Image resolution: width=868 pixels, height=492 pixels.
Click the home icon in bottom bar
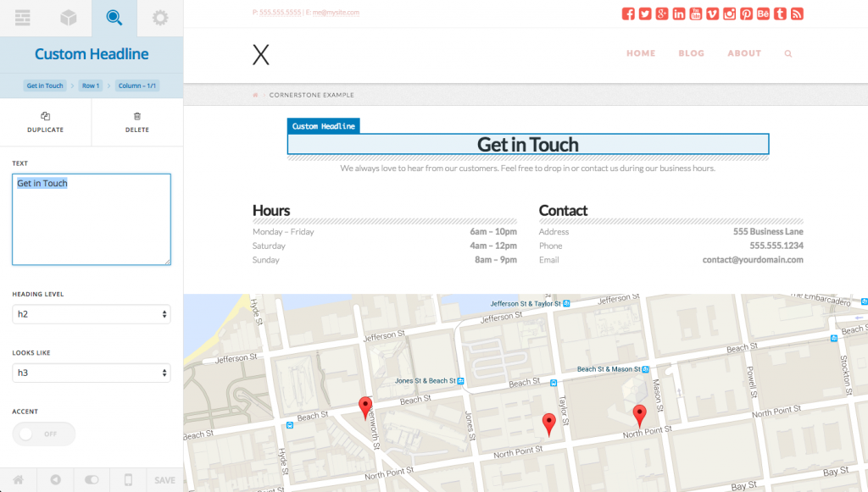(18, 480)
